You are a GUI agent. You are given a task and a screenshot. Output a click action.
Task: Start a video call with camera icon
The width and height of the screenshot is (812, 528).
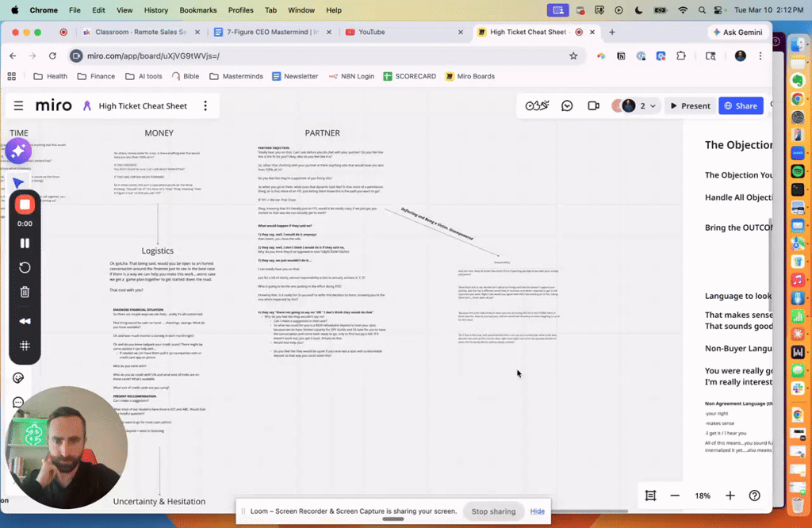(x=593, y=105)
